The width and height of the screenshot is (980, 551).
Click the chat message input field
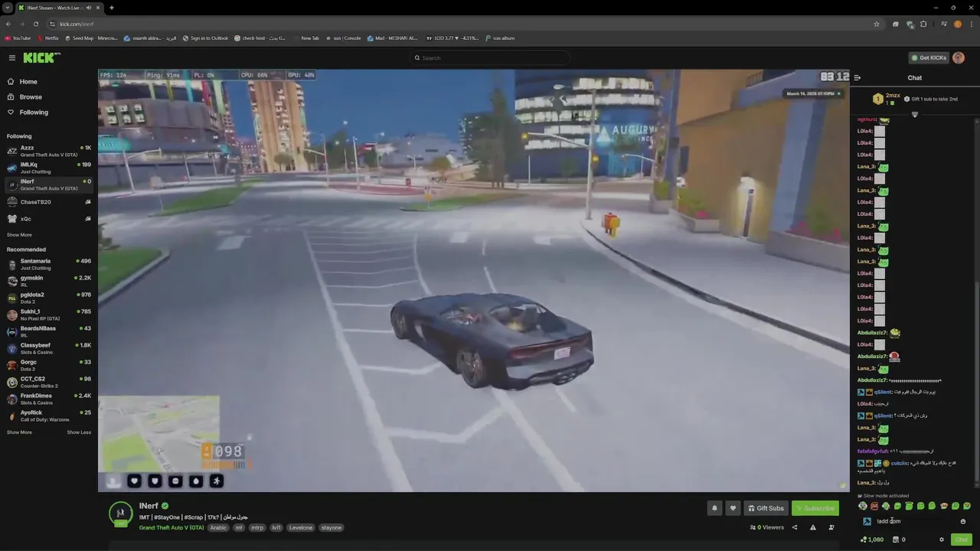click(x=916, y=521)
